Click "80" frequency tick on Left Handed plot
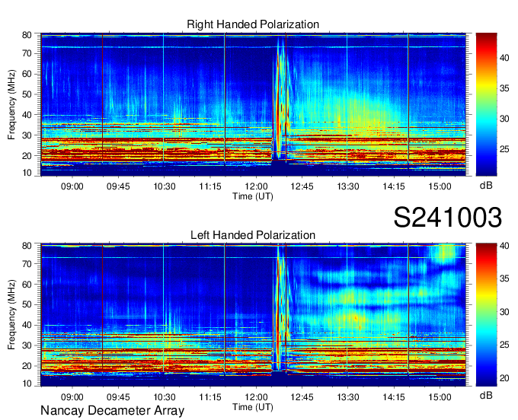This screenshot has width=518, height=420. (27, 246)
